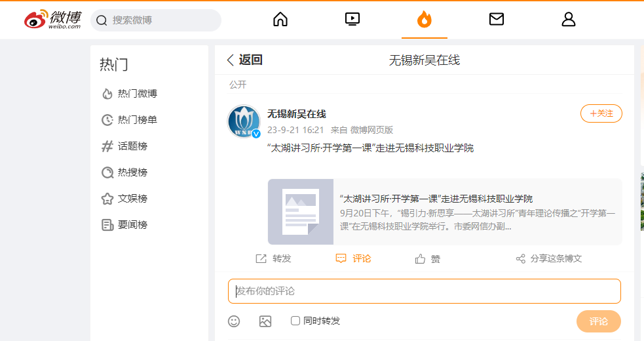
Task: Toggle the 同时转发 checkbox
Action: click(295, 321)
